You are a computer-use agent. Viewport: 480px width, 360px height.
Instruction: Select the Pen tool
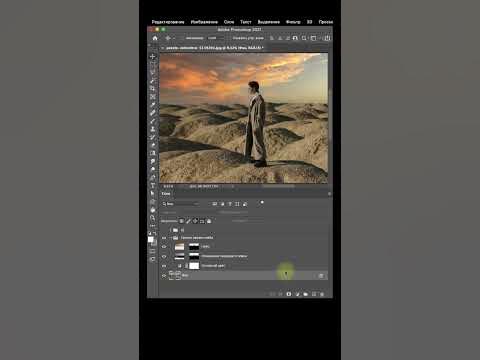152,177
